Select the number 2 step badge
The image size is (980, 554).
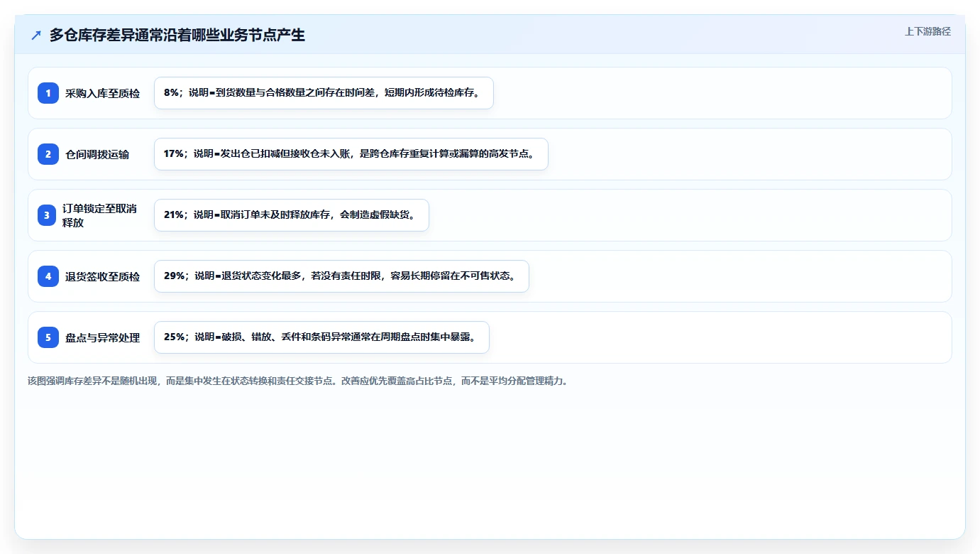tap(48, 154)
